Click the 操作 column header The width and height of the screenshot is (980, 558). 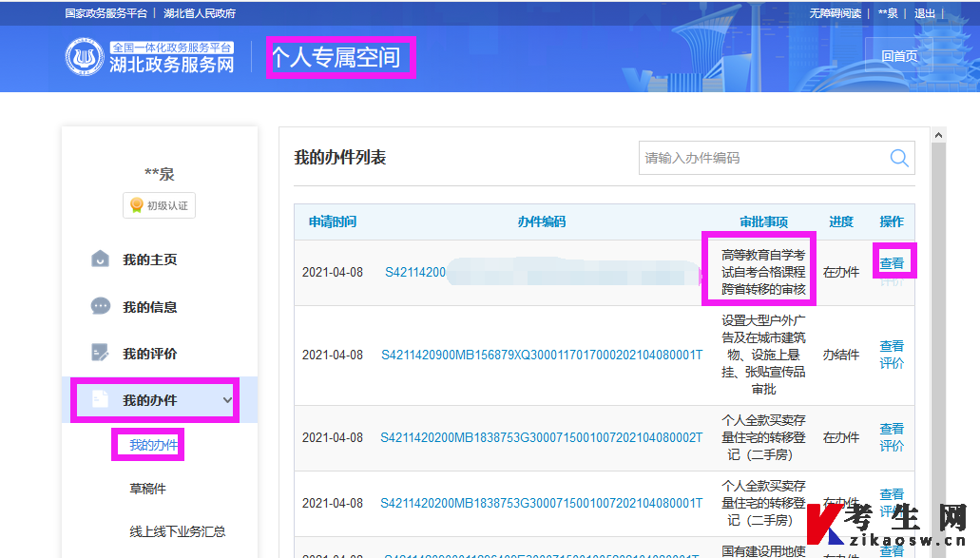tap(892, 221)
